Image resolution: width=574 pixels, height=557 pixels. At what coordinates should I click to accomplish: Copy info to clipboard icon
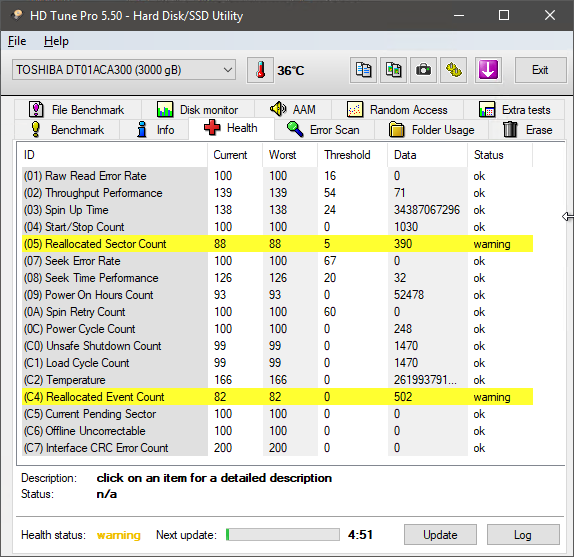[363, 70]
